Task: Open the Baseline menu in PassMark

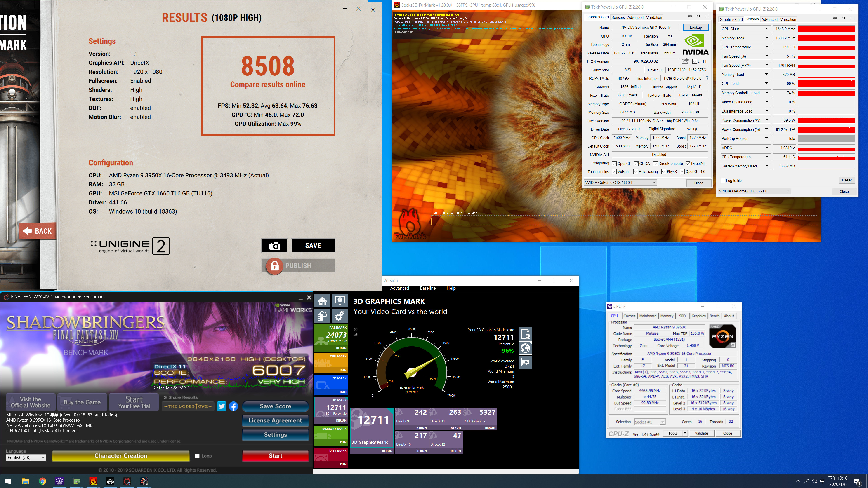Action: (x=428, y=288)
